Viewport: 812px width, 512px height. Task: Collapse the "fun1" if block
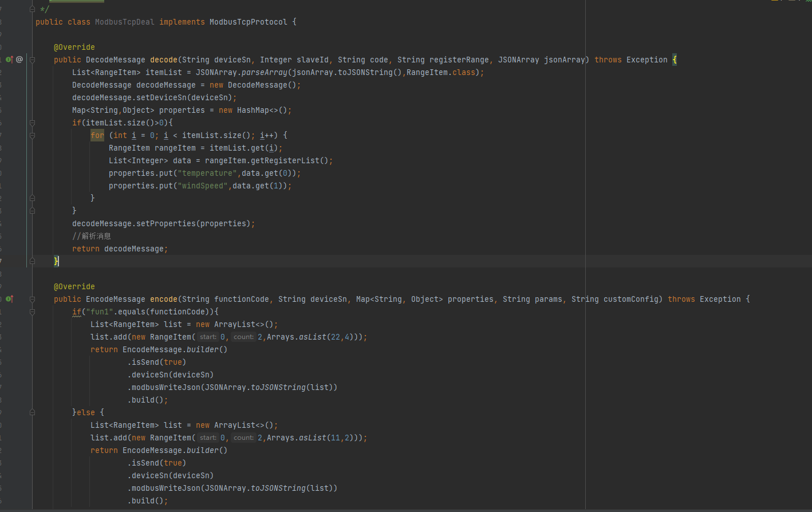point(33,312)
